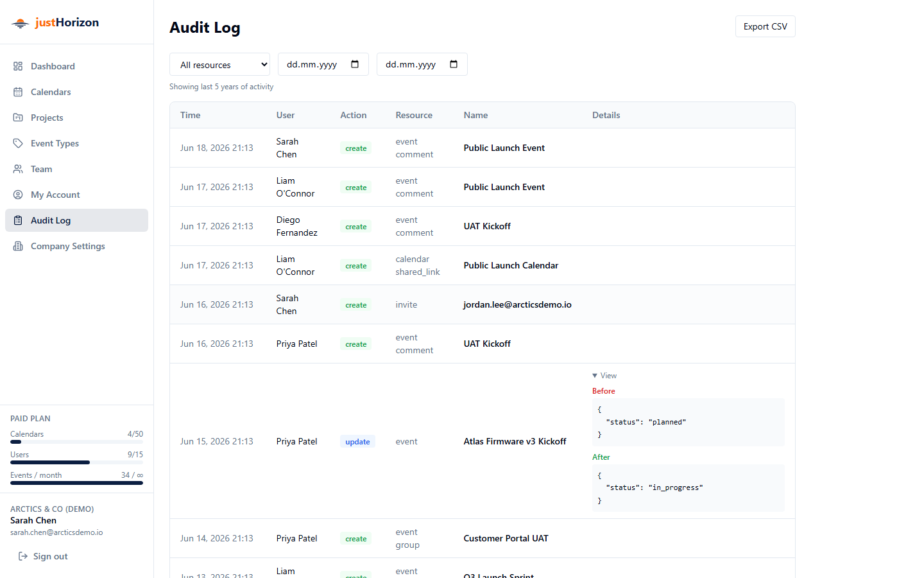Open the start date calendar picker icon
The height and width of the screenshot is (578, 924).
355,64
